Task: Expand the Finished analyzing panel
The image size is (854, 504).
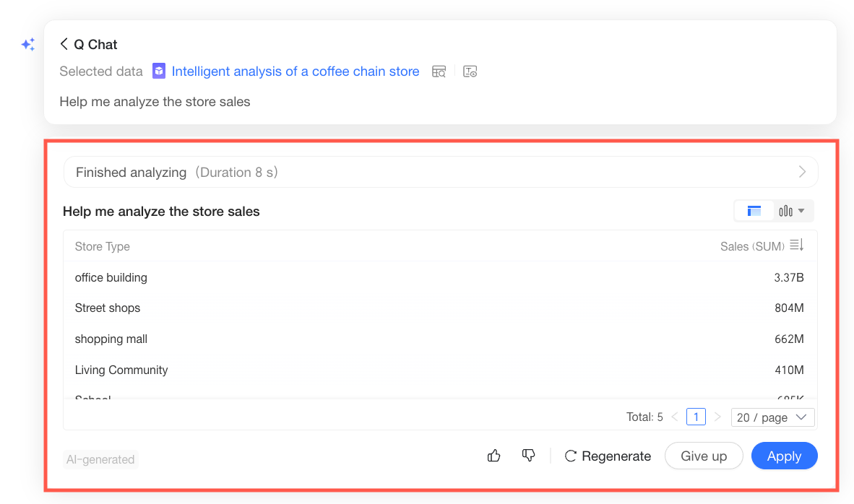Action: coord(441,172)
